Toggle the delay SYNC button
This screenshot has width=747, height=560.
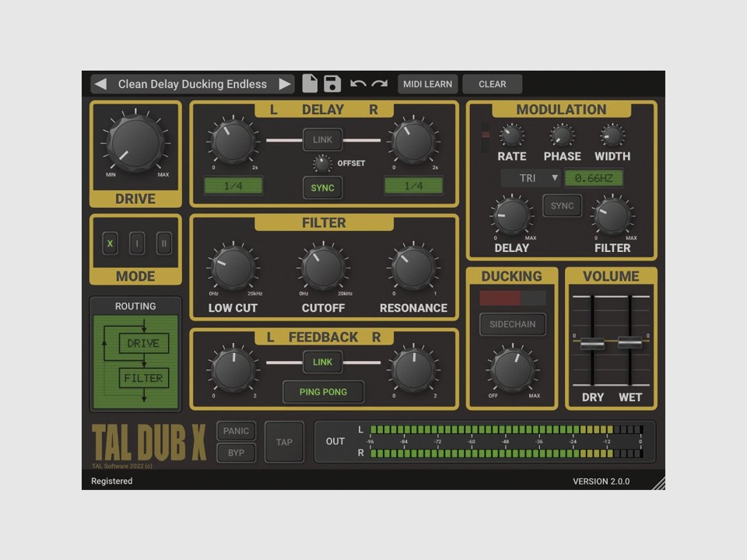(x=322, y=187)
